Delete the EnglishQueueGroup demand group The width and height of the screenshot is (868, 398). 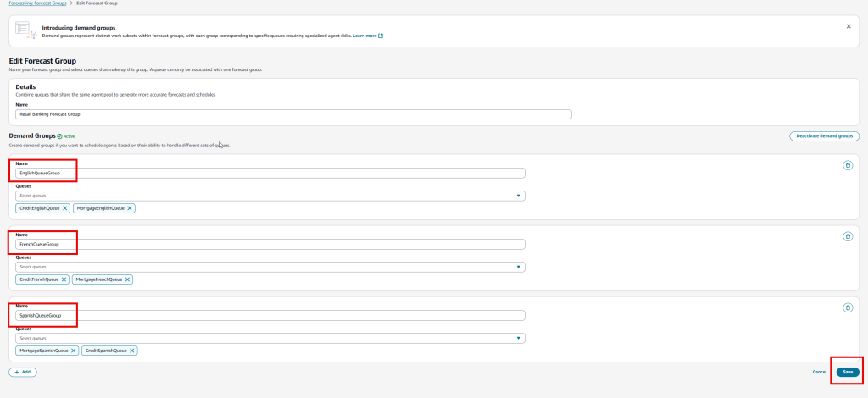tap(848, 165)
